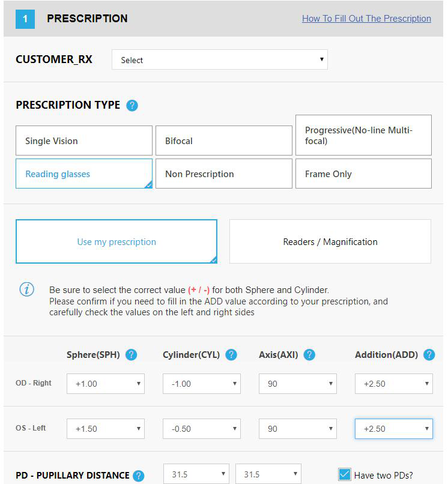448x484 pixels.
Task: Click help icon next to Prescription Type
Action: click(132, 106)
